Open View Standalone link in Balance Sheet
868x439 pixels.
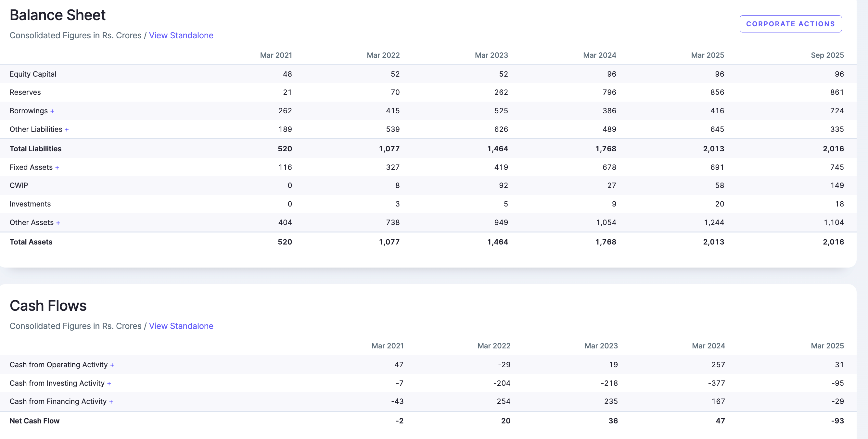tap(181, 35)
